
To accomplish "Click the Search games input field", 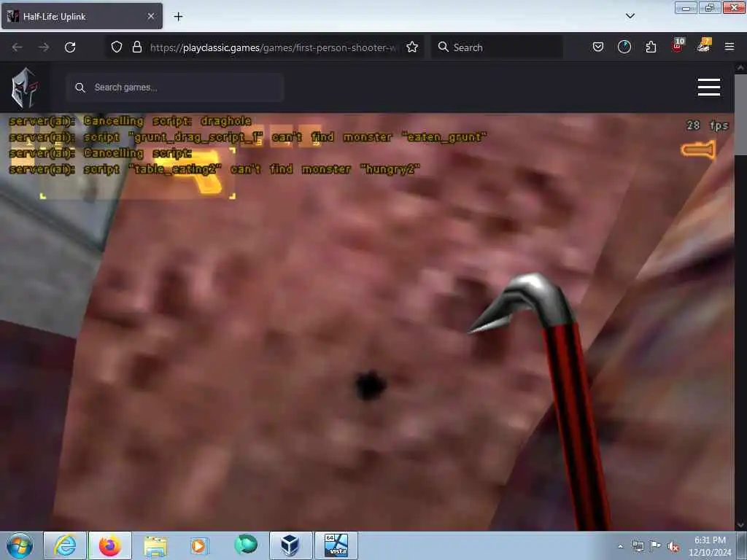I will [175, 87].
